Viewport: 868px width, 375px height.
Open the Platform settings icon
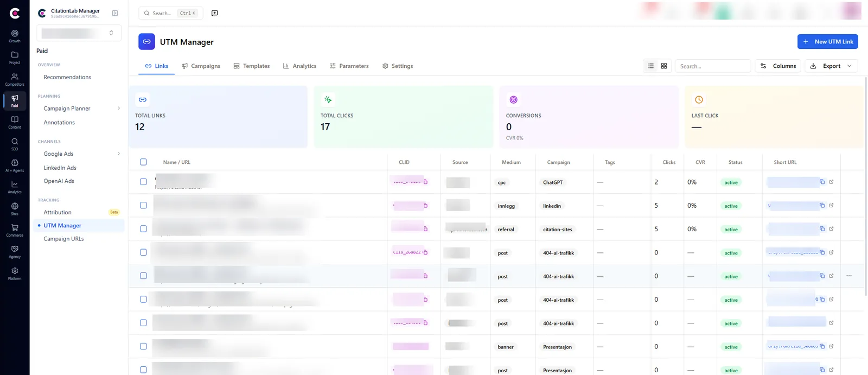tap(15, 274)
